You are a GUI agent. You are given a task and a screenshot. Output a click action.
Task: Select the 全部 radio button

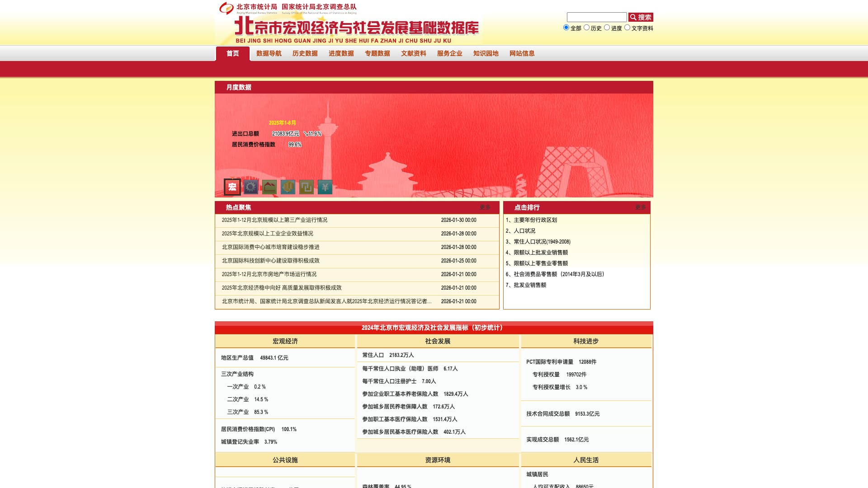(566, 28)
